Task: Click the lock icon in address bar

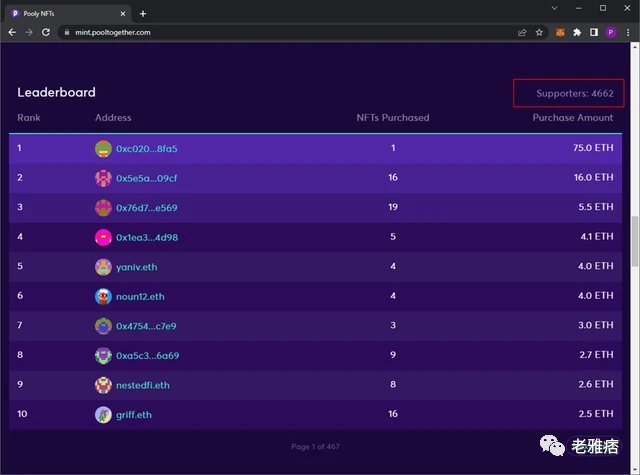Action: tap(67, 32)
